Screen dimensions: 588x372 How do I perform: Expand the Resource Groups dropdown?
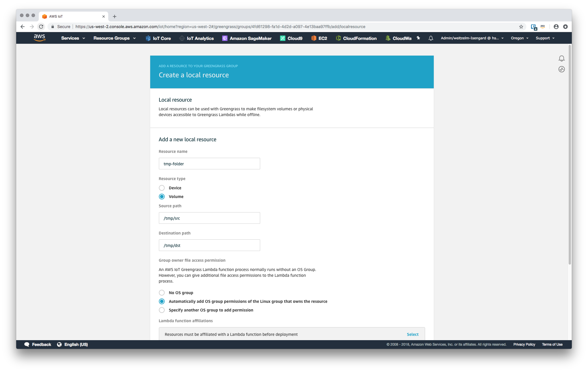[x=115, y=38]
